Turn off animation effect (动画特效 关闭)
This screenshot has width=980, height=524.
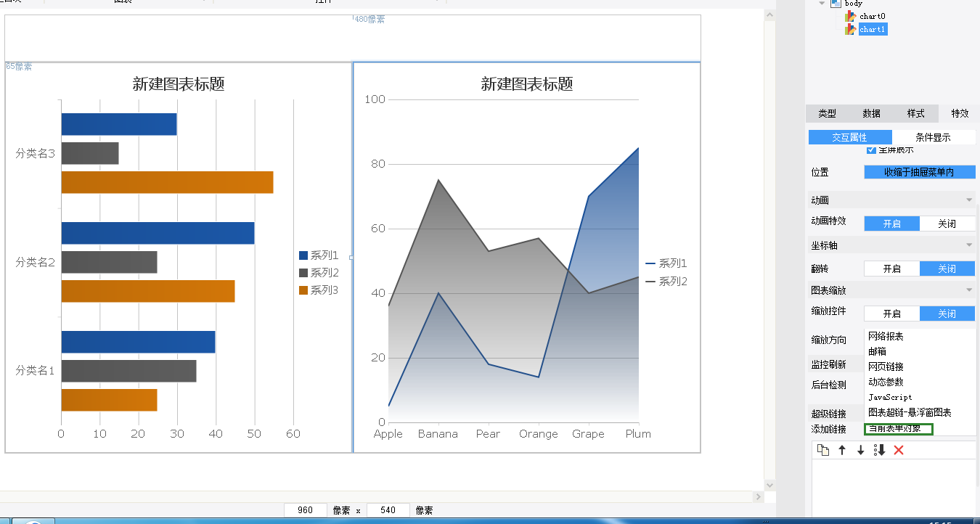(x=947, y=224)
